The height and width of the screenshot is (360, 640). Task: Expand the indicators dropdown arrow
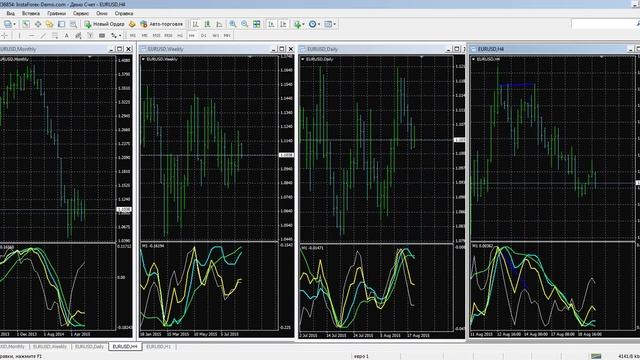[303, 24]
